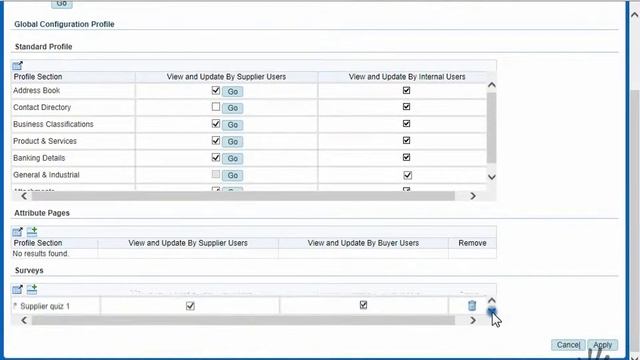Click View and Update By Buyer Users header
This screenshot has height=360, width=640.
click(363, 243)
